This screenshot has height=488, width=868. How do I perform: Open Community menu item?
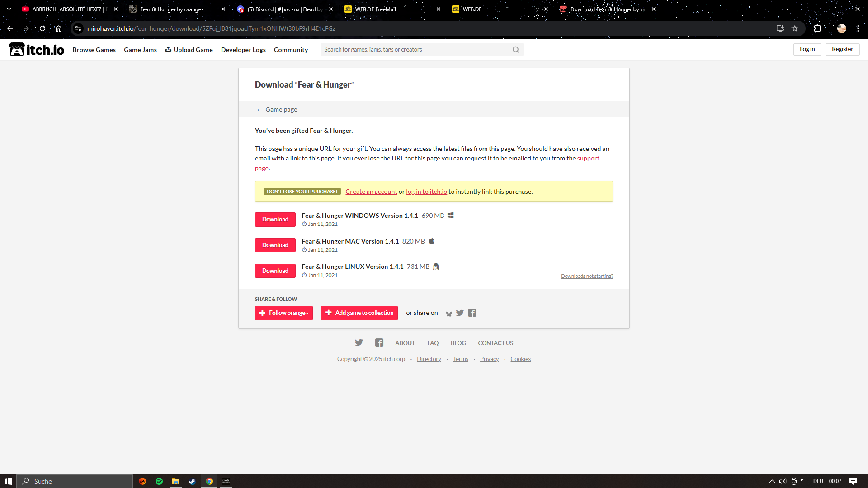click(x=291, y=50)
